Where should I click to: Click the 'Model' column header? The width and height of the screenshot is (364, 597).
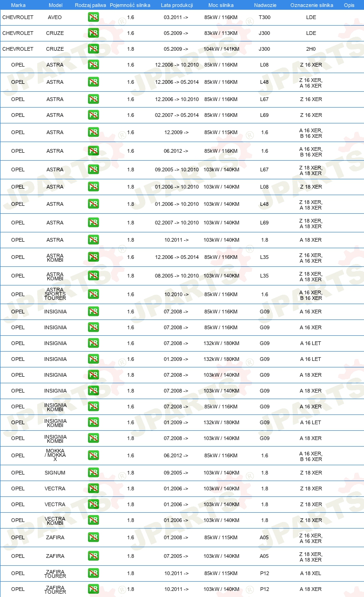55,5
